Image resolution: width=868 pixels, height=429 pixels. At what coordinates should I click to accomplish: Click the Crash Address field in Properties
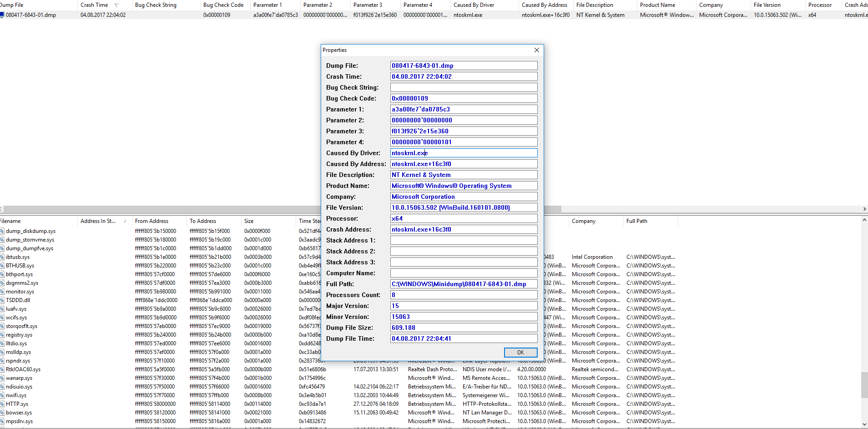pos(464,229)
